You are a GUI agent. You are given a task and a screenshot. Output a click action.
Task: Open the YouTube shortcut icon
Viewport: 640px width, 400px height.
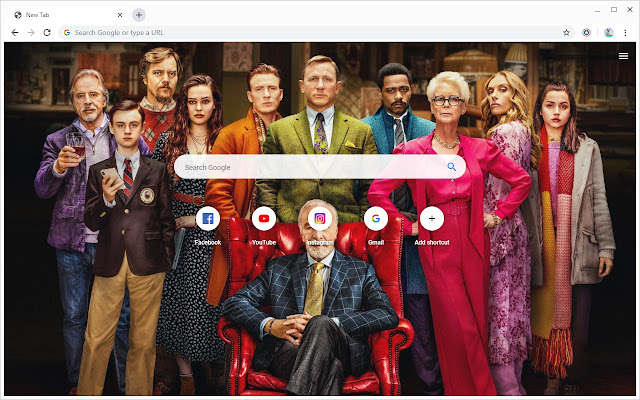pos(264,218)
